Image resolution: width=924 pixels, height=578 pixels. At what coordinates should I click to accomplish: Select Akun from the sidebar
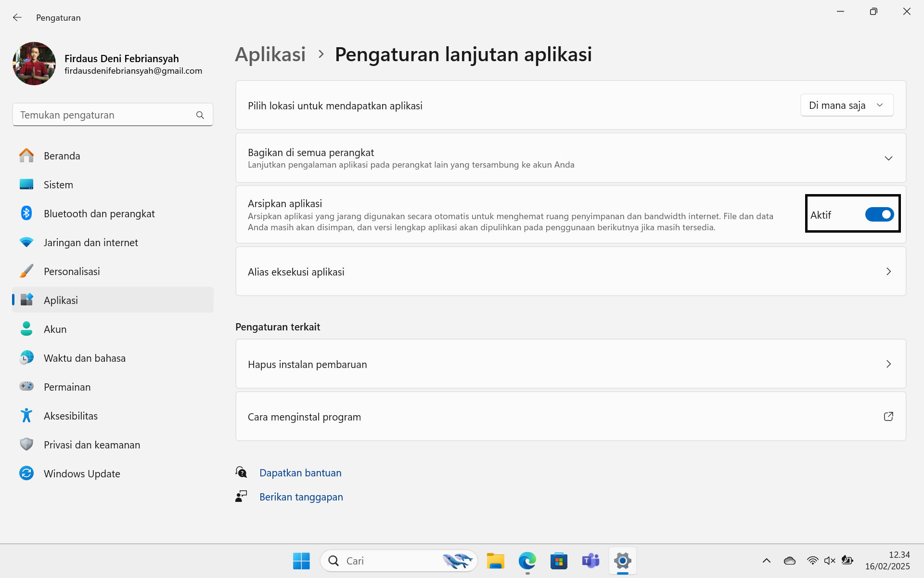pos(55,329)
